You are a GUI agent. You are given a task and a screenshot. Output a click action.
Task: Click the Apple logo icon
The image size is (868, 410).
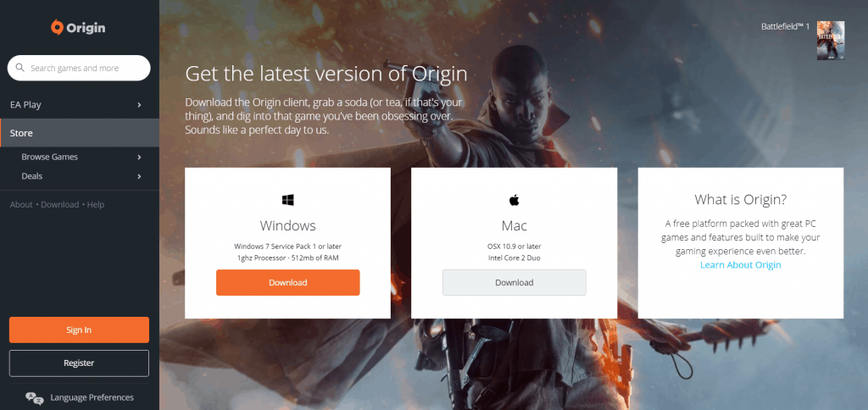[515, 200]
